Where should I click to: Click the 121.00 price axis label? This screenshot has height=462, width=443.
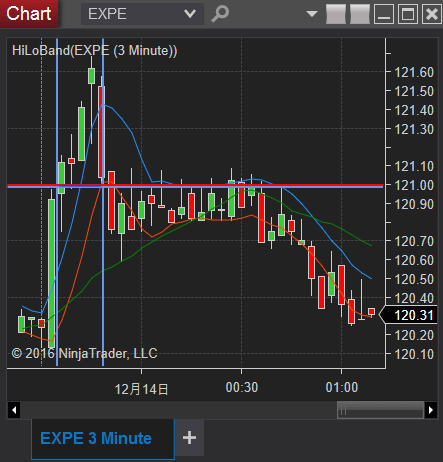click(414, 185)
